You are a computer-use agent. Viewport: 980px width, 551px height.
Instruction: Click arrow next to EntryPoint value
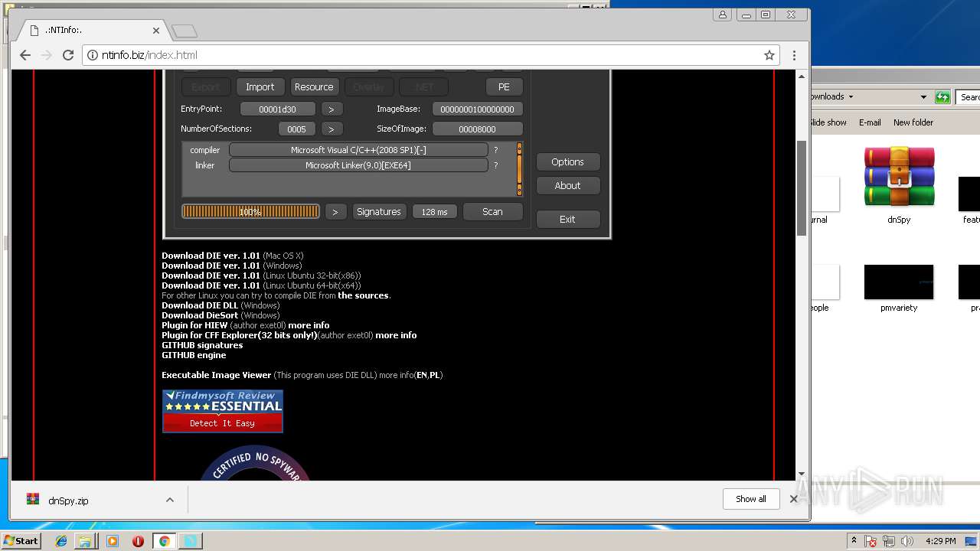coord(332,109)
